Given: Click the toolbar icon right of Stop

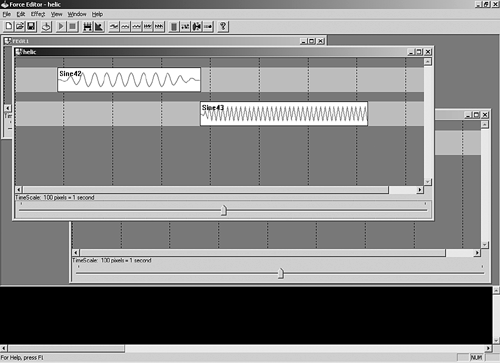Looking at the screenshot, I should [x=87, y=26].
